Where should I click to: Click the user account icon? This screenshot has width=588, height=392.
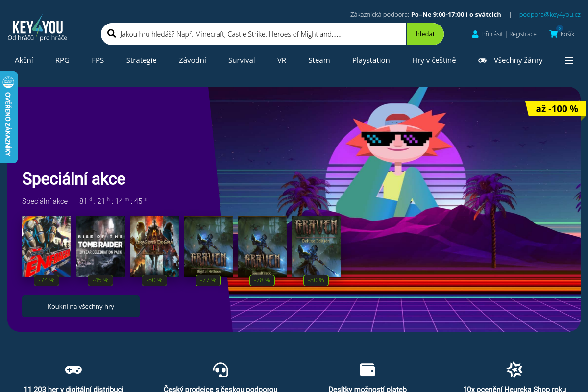475,34
